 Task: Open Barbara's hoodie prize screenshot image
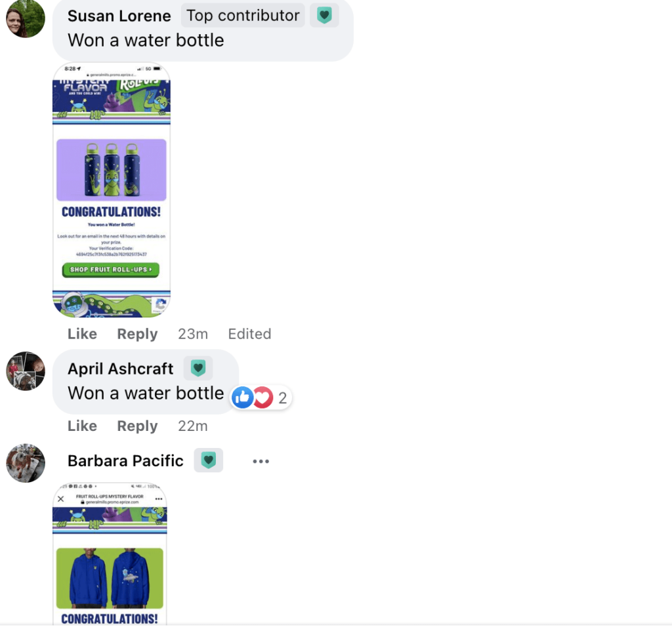[x=110, y=554]
